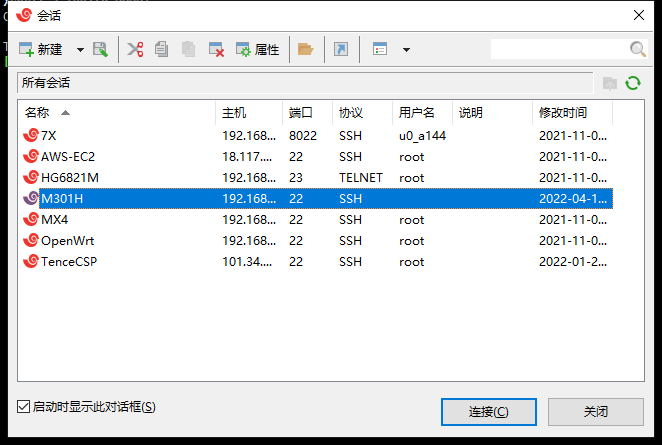This screenshot has height=445, width=662.
Task: Click the magnifier search icon
Action: point(638,49)
